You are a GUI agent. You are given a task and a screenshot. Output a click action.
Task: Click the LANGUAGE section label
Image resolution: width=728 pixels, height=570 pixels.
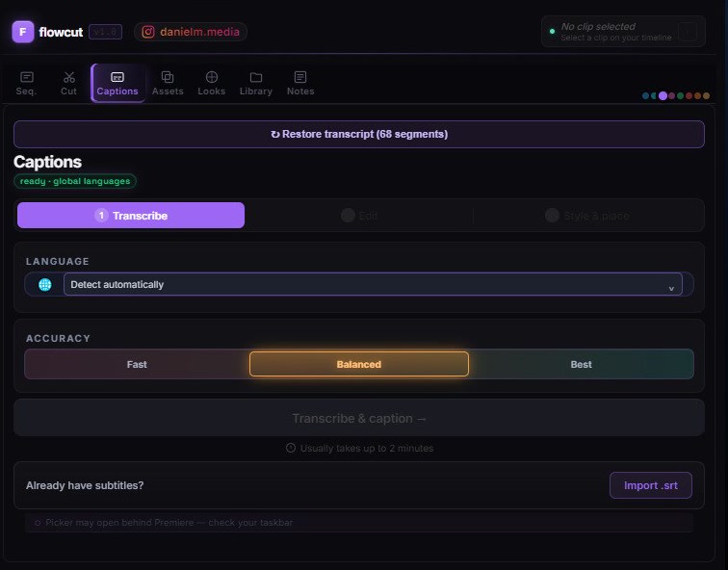58,261
